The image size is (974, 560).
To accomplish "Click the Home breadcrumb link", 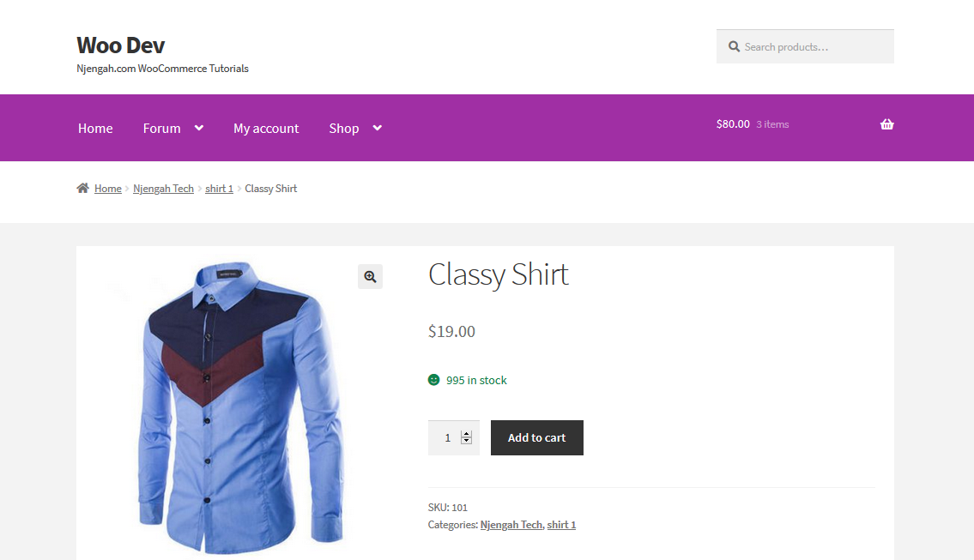I will coord(108,189).
